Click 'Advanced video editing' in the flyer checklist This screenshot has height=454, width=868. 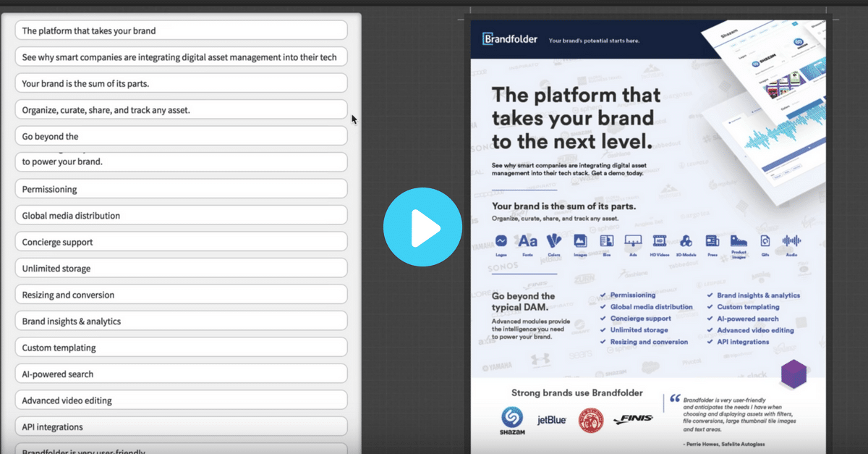point(755,330)
